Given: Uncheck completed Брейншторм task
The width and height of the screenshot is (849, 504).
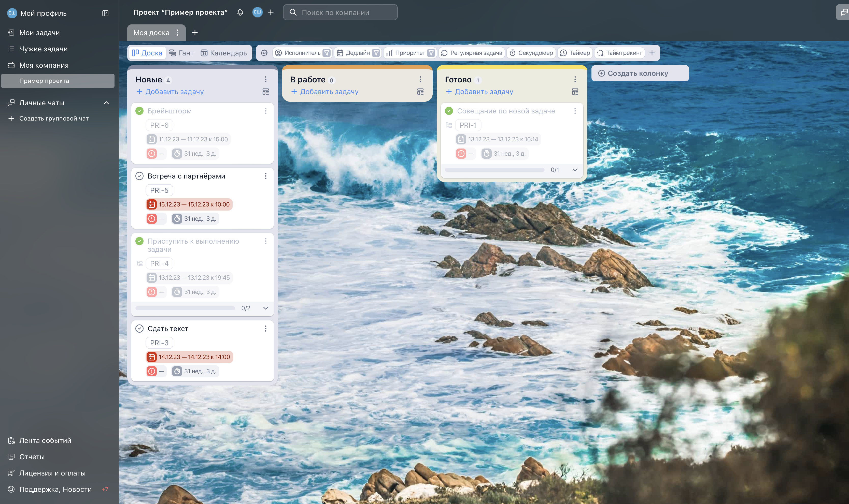Looking at the screenshot, I should (139, 111).
